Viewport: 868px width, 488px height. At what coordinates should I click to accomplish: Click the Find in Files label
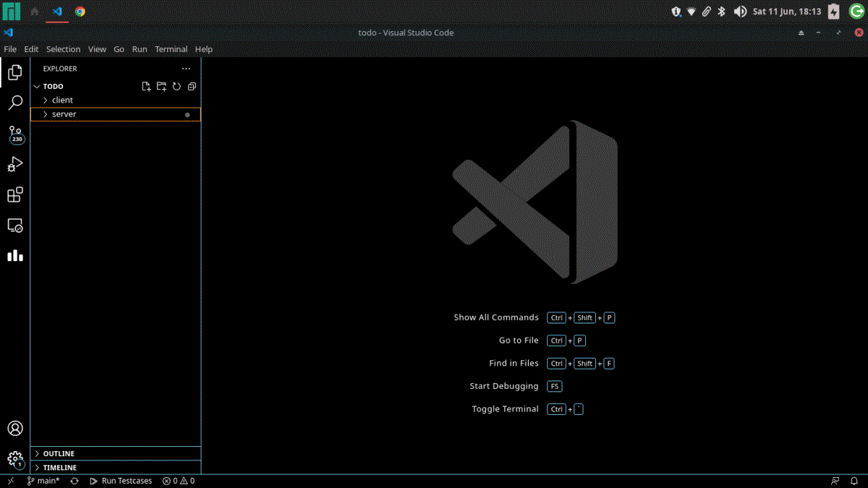[514, 364]
